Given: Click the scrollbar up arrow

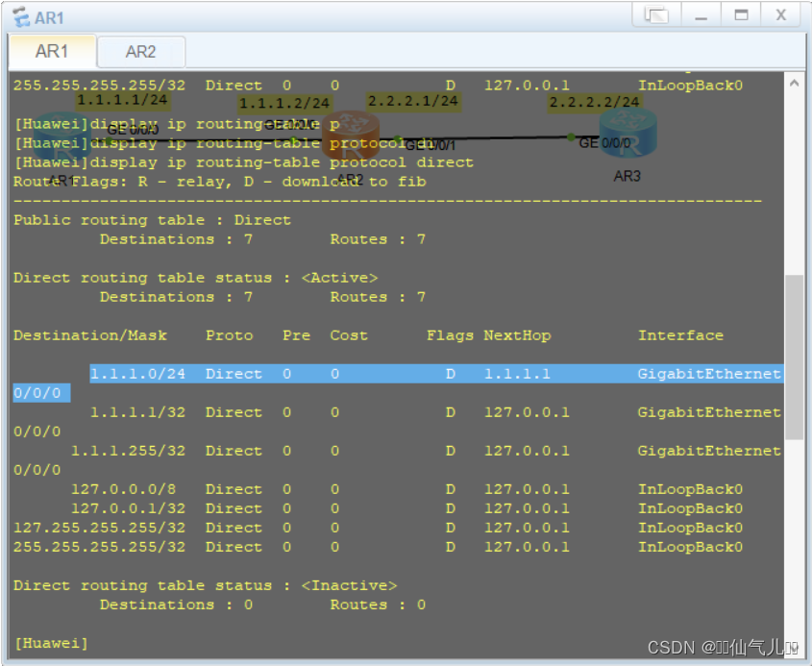Looking at the screenshot, I should (x=794, y=83).
